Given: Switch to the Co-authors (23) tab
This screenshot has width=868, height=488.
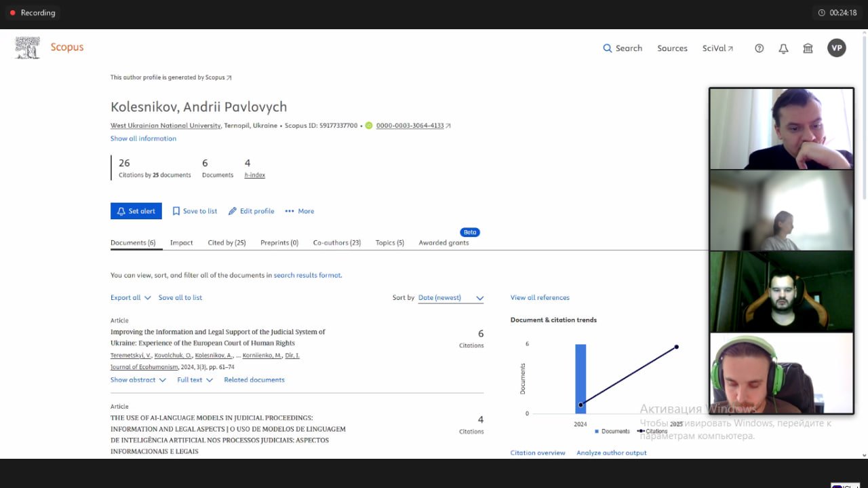Looking at the screenshot, I should [336, 243].
